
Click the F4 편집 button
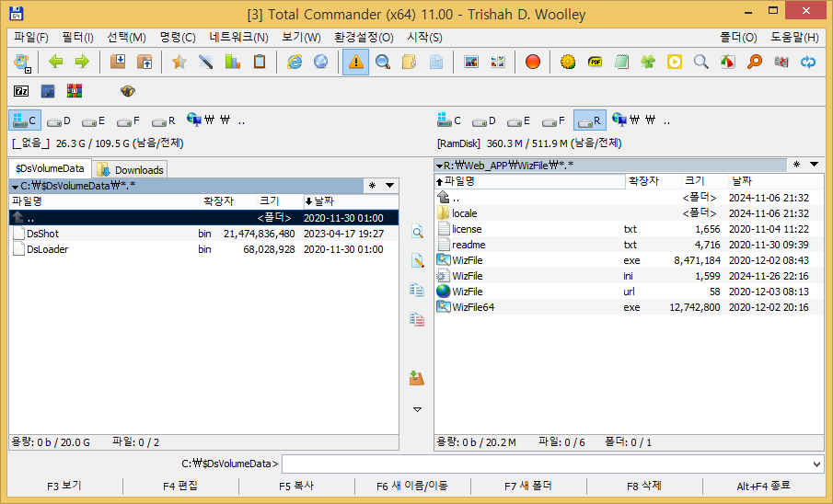pos(180,486)
